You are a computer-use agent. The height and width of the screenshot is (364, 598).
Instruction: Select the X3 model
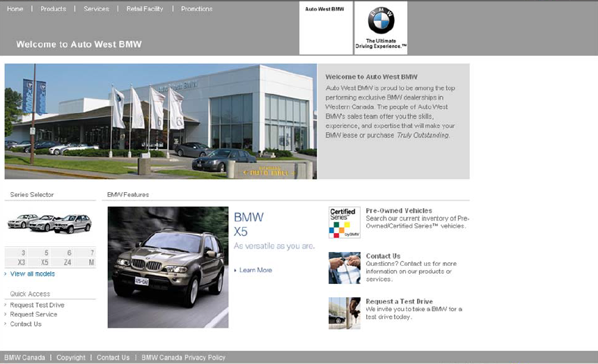click(x=22, y=262)
